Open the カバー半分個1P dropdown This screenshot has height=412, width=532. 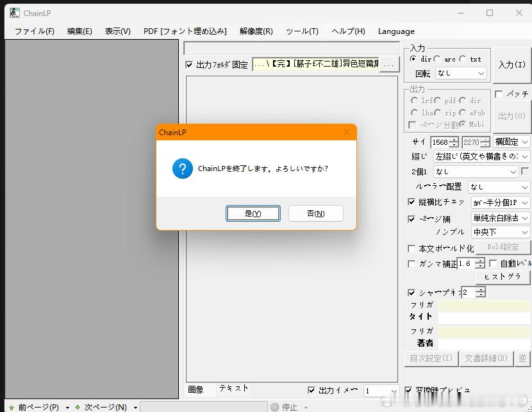click(x=501, y=202)
